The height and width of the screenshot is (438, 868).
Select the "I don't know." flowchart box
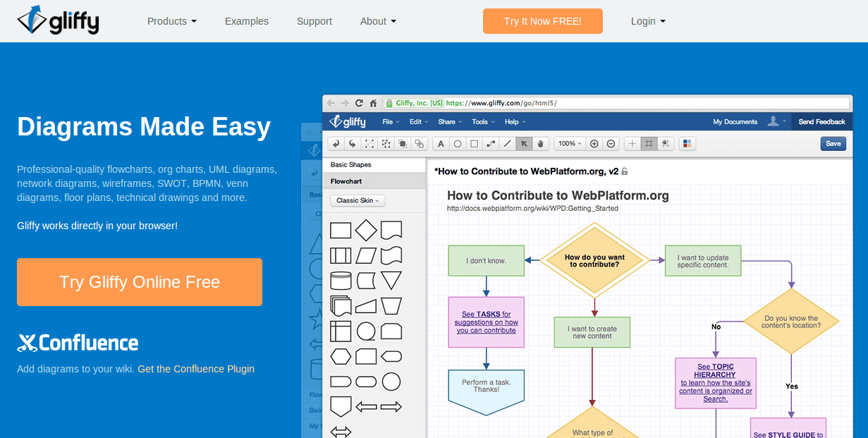pos(487,260)
